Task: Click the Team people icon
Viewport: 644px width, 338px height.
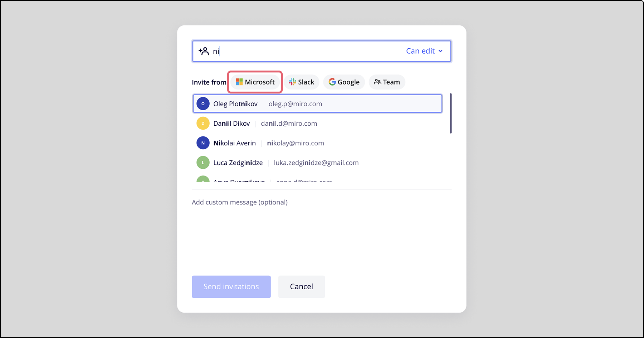Action: point(377,82)
